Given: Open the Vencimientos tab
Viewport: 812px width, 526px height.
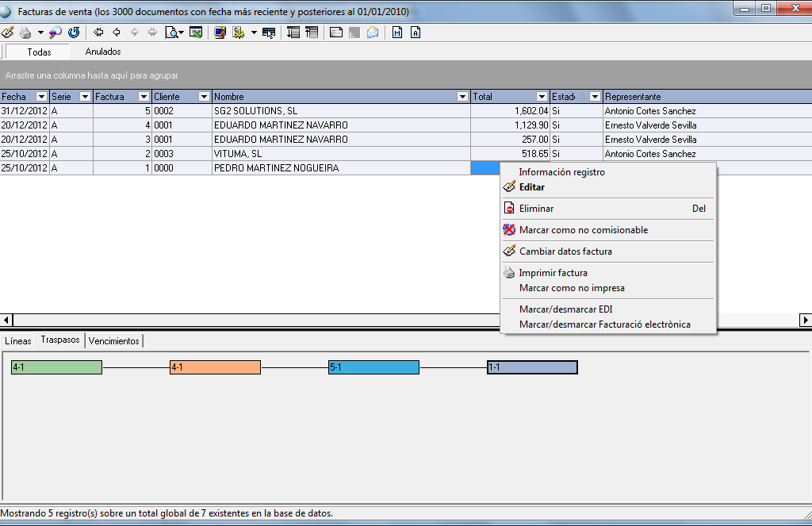Looking at the screenshot, I should [114, 340].
